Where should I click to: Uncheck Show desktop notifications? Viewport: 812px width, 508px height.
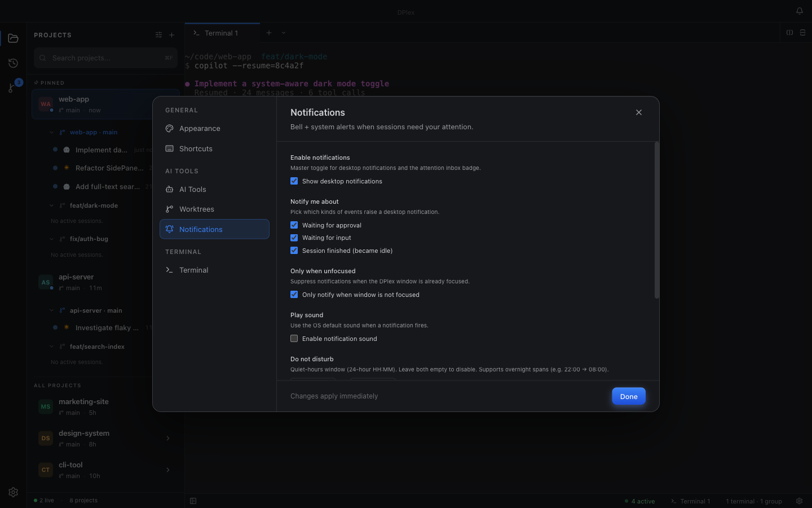point(294,181)
